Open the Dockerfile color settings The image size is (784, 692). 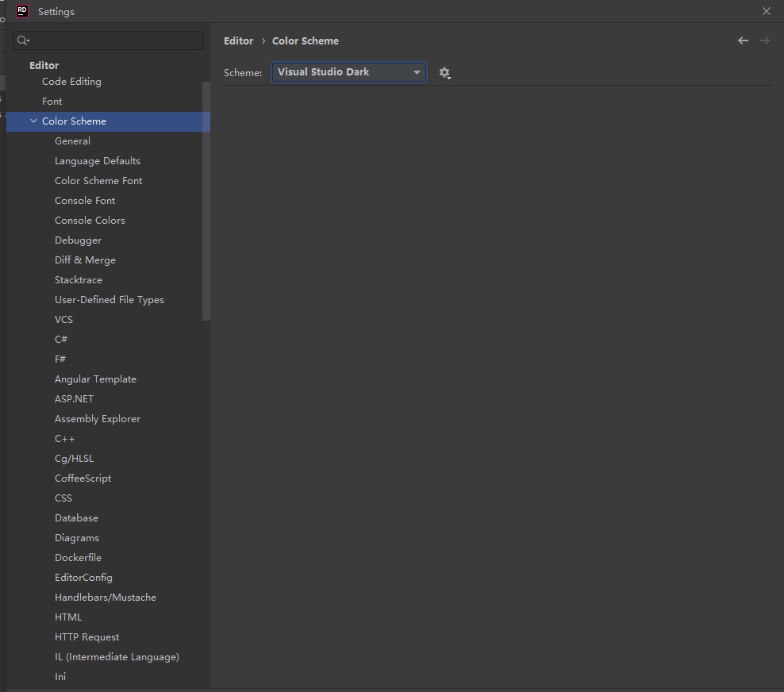(78, 557)
